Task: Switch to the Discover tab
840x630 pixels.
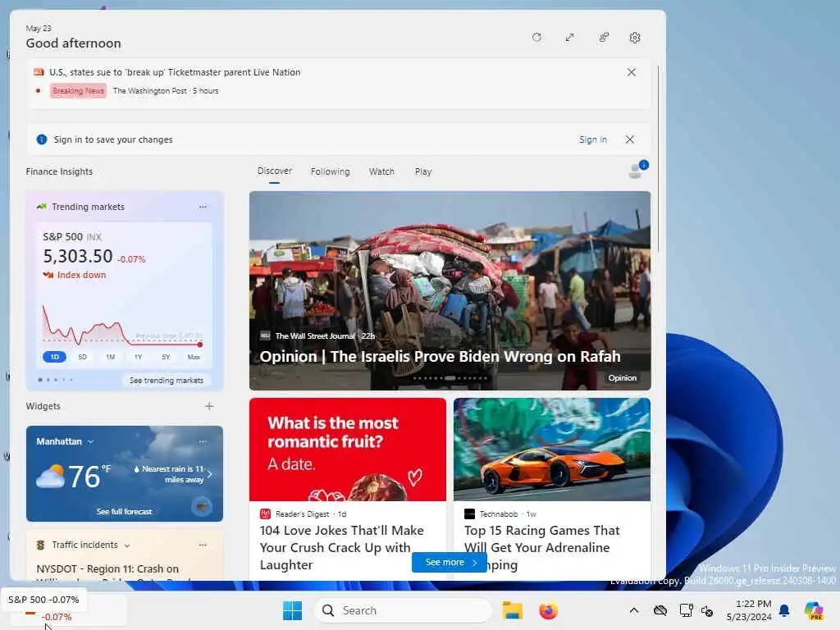Action: click(274, 171)
